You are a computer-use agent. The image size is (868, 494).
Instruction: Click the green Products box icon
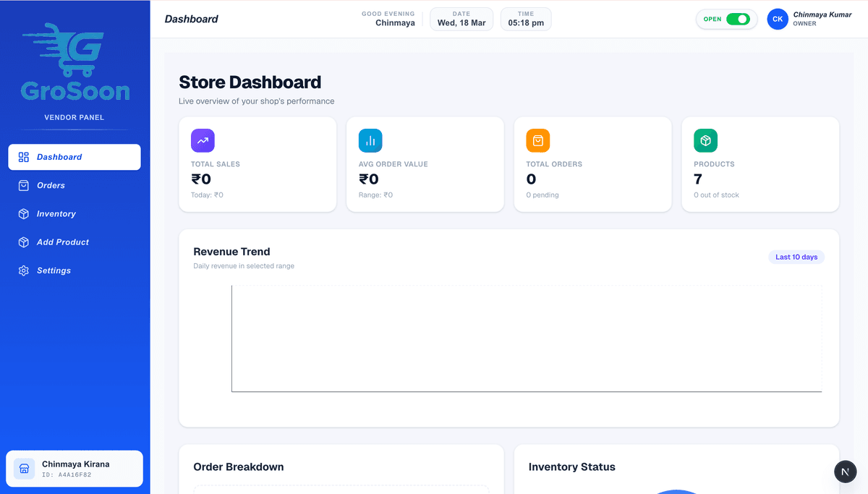(706, 140)
